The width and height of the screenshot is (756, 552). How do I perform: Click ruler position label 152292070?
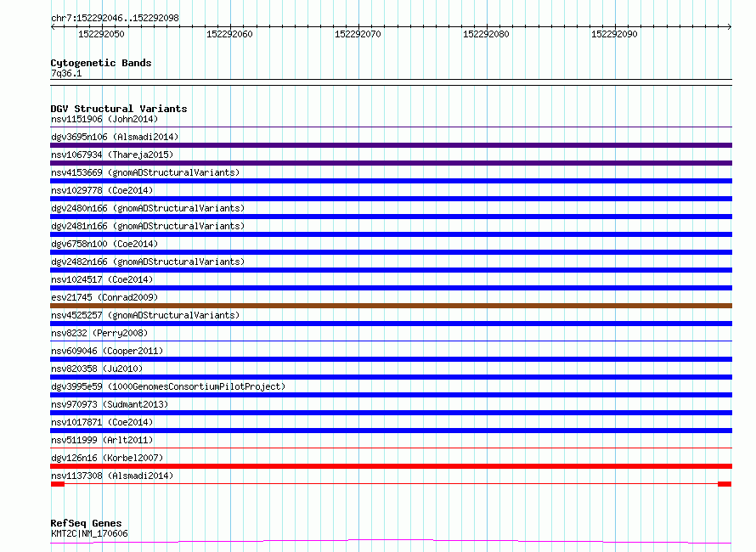(358, 34)
